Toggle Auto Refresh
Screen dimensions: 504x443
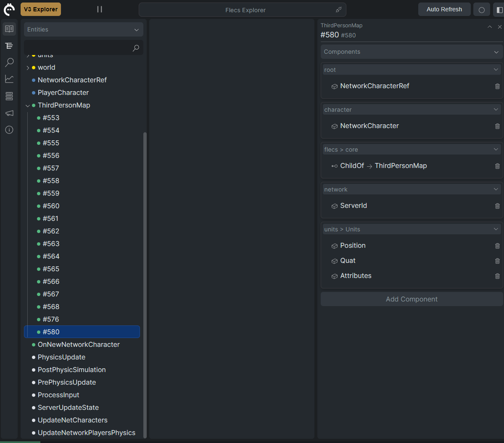pyautogui.click(x=444, y=9)
